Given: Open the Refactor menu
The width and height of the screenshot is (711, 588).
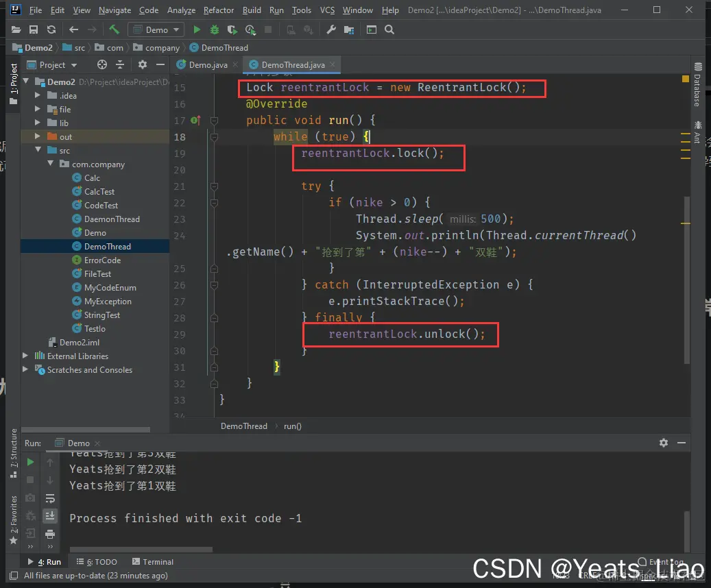Looking at the screenshot, I should (x=219, y=10).
